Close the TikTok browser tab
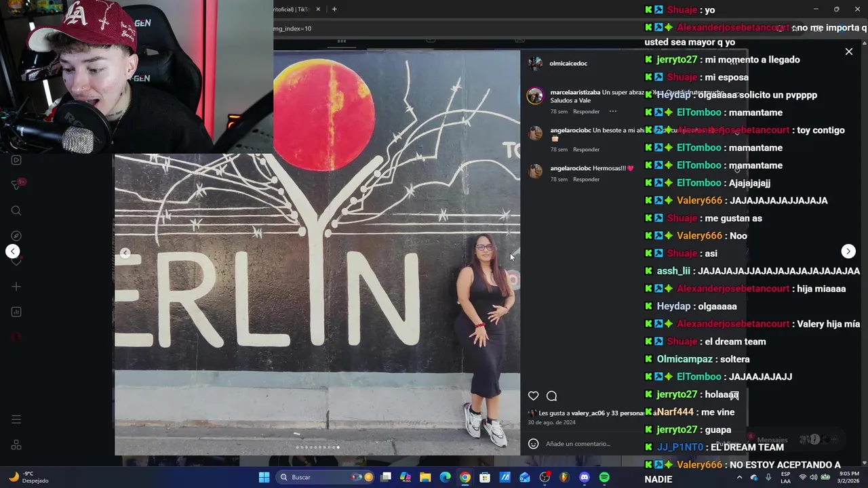Viewport: 868px width, 488px height. [319, 9]
